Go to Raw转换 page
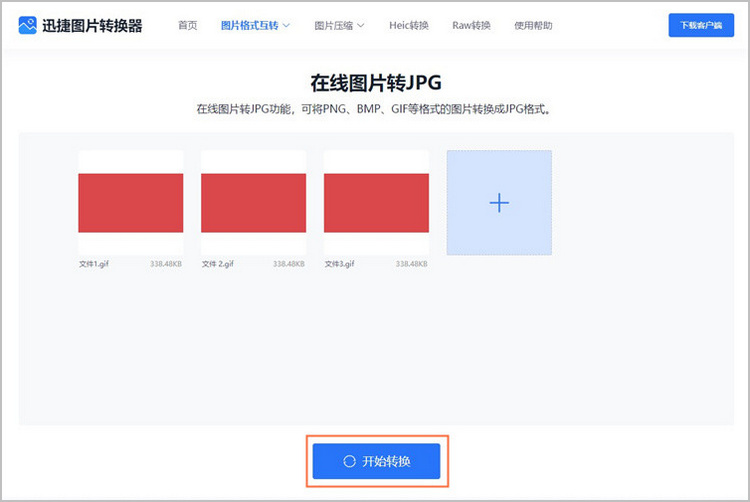The image size is (750, 502). click(x=471, y=25)
